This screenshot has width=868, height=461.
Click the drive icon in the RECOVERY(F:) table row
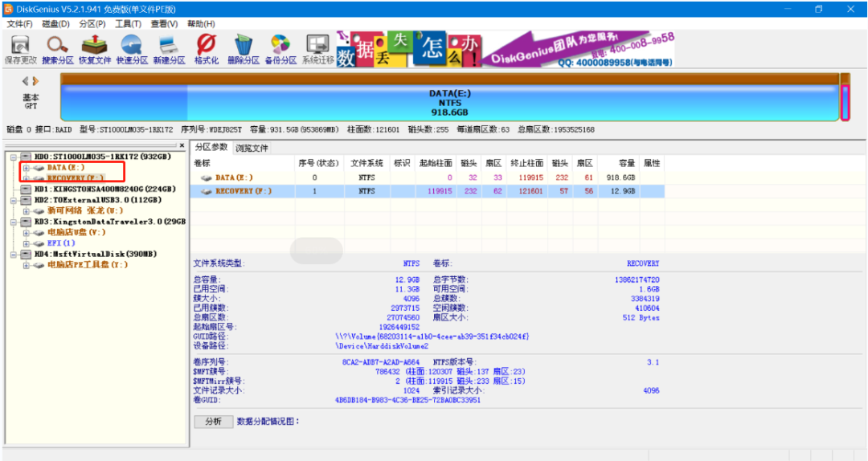pyautogui.click(x=206, y=191)
